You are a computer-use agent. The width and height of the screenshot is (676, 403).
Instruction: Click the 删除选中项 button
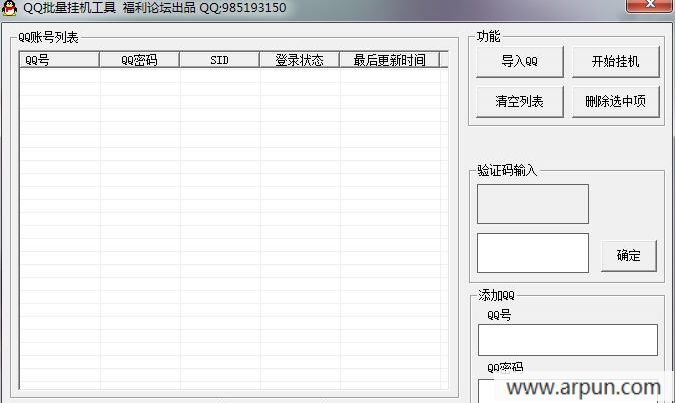click(x=616, y=102)
